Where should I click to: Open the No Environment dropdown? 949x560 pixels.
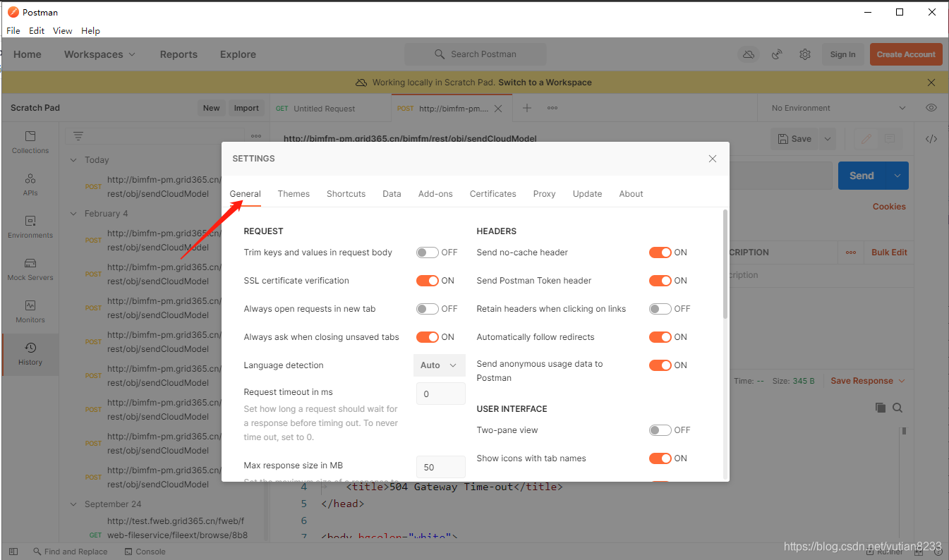coord(839,108)
